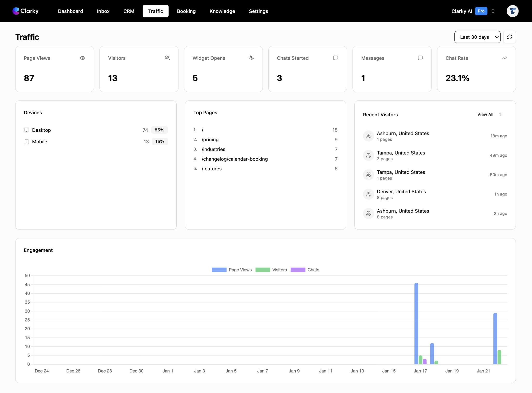Image resolution: width=532 pixels, height=393 pixels.
Task: Click the purple Chats legend swatch
Action: 298,270
